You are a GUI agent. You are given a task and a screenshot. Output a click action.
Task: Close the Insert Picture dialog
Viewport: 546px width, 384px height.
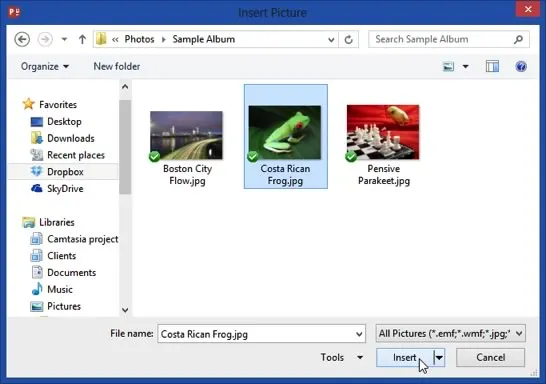[528, 9]
